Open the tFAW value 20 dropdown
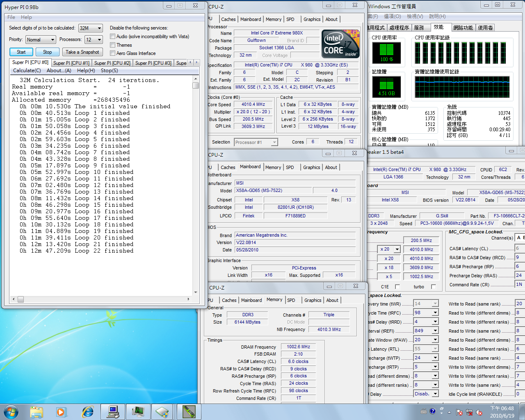 pos(426,340)
